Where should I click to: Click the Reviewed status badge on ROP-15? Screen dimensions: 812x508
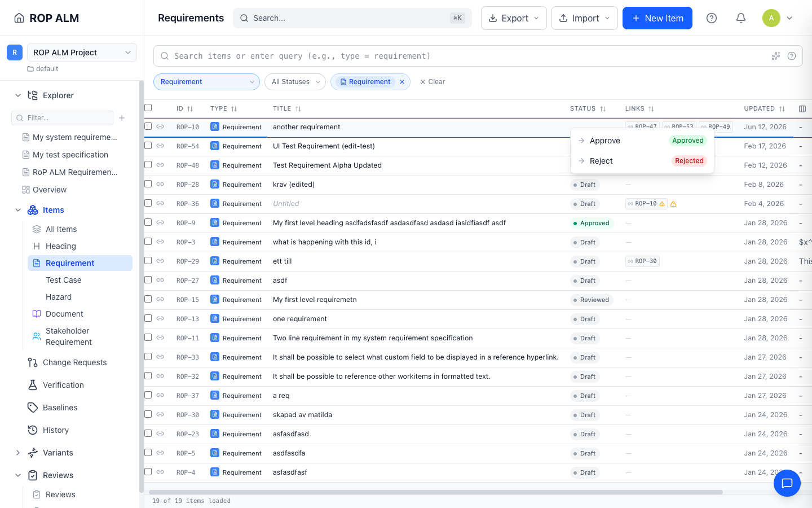pyautogui.click(x=592, y=300)
